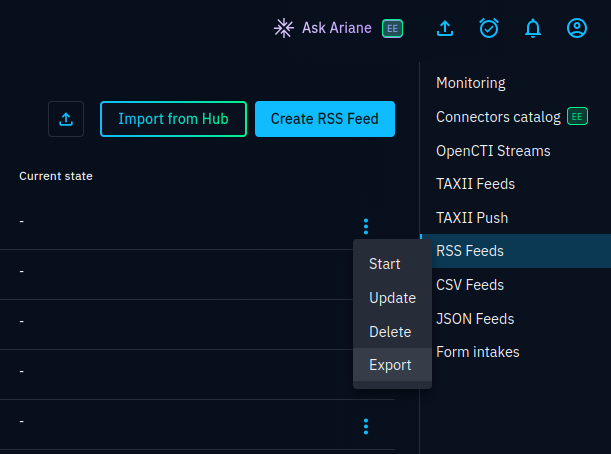Viewport: 611px width, 454px height.
Task: Open TAXII Feeds section
Action: [x=475, y=184]
